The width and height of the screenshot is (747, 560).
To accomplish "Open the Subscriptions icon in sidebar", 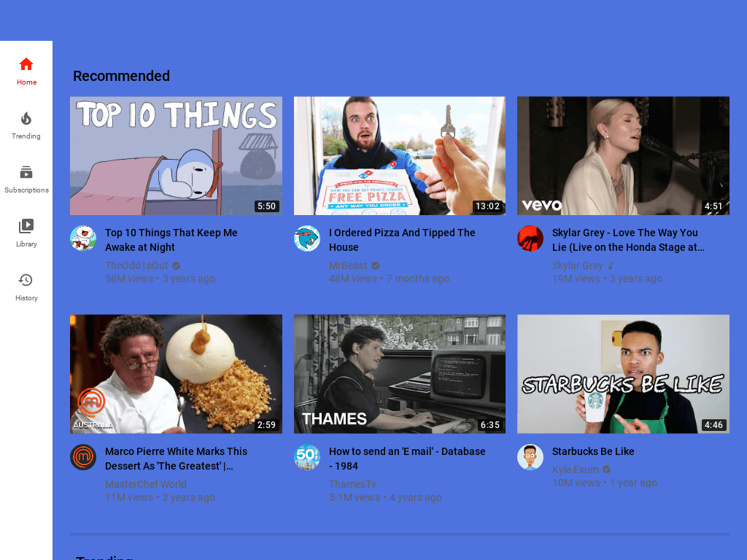I will pos(26,172).
